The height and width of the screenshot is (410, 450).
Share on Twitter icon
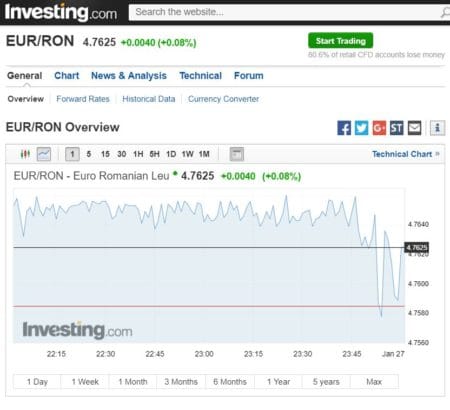click(361, 128)
